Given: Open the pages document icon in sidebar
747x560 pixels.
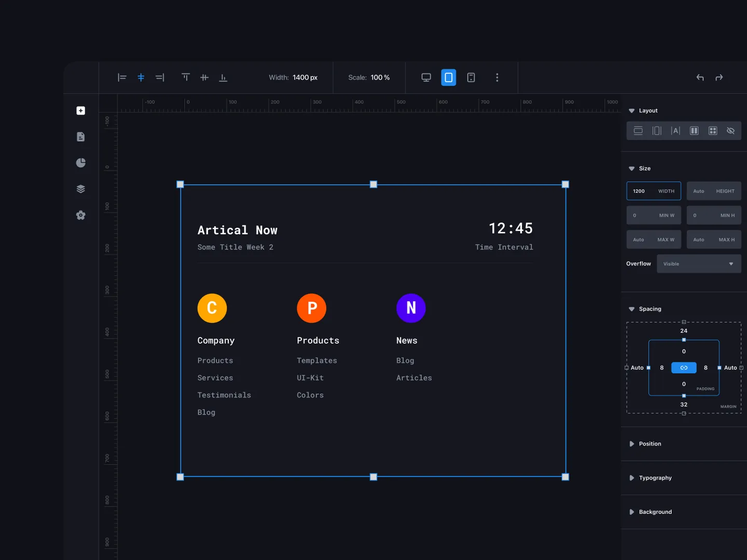Looking at the screenshot, I should click(80, 137).
